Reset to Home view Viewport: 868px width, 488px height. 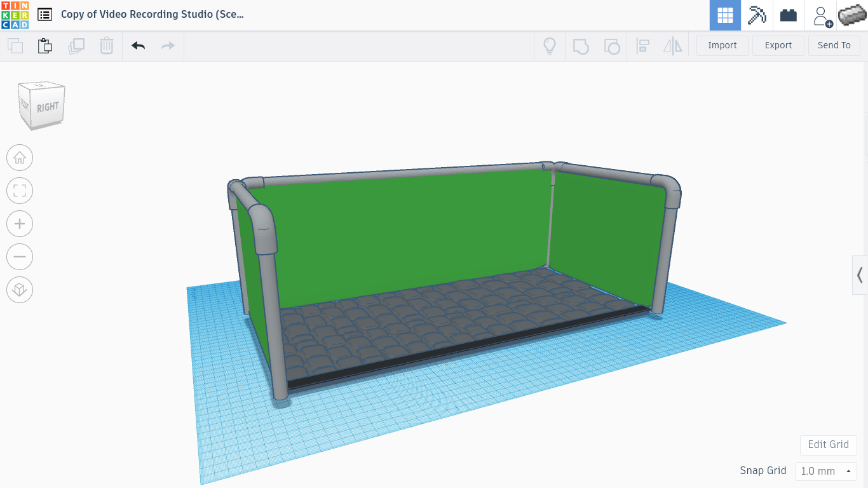click(x=20, y=158)
